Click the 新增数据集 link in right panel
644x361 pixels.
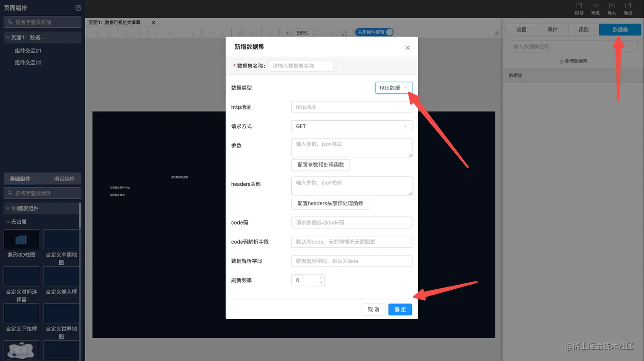[573, 61]
